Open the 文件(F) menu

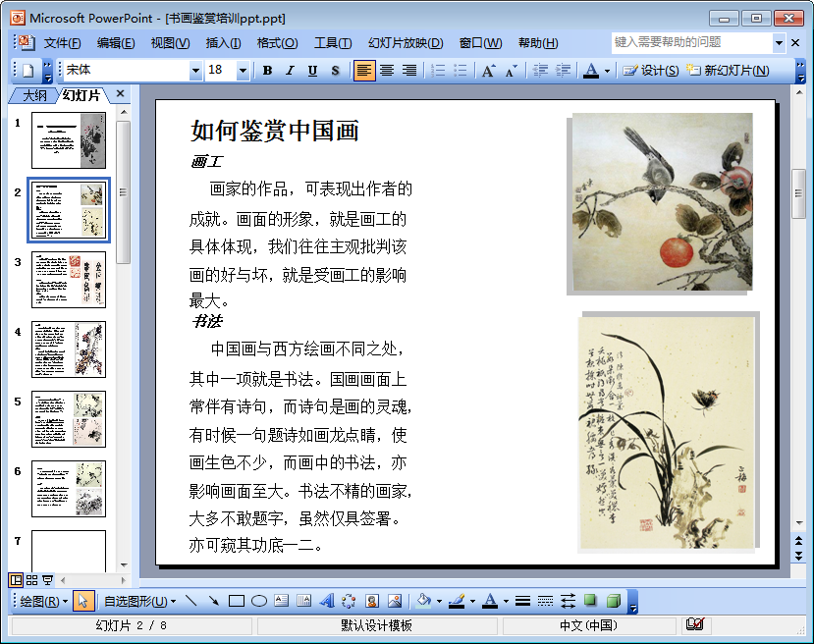pos(62,43)
